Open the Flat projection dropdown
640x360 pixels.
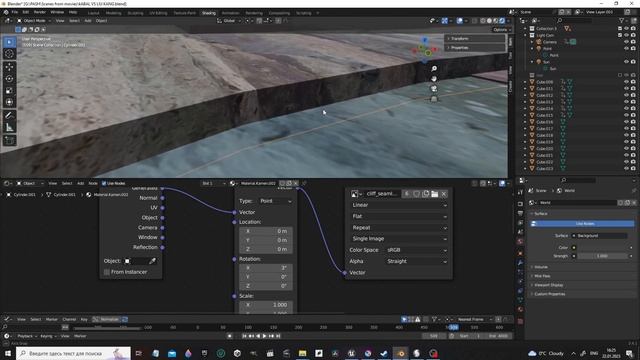[399, 216]
